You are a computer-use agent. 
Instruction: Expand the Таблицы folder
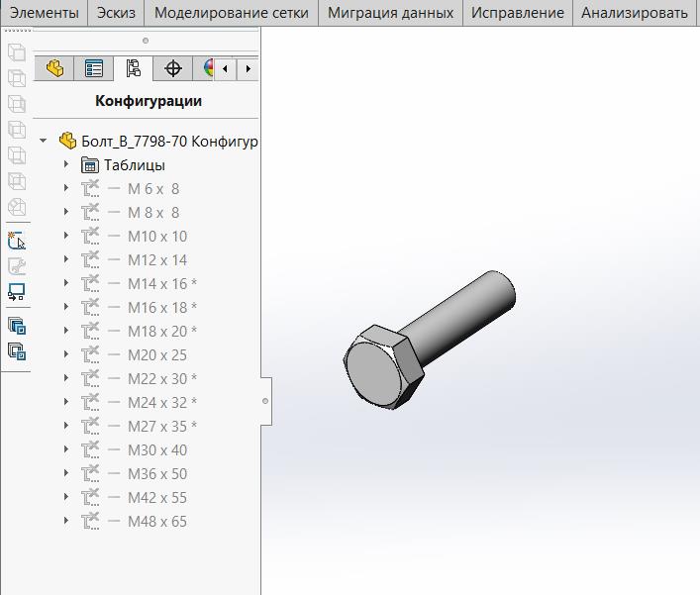click(66, 164)
